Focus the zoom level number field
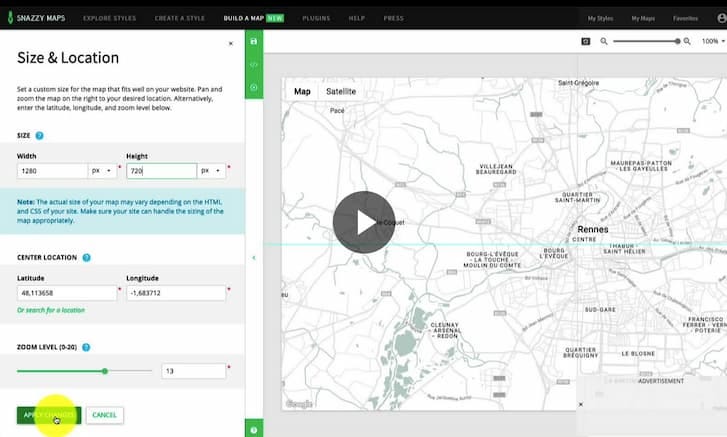The image size is (727, 437). coord(193,371)
